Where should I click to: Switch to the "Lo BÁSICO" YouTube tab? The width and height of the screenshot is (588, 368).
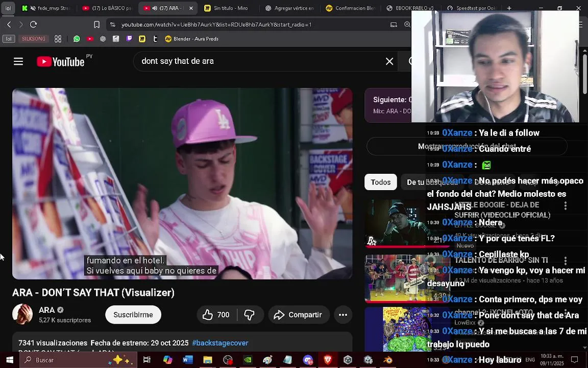point(108,8)
